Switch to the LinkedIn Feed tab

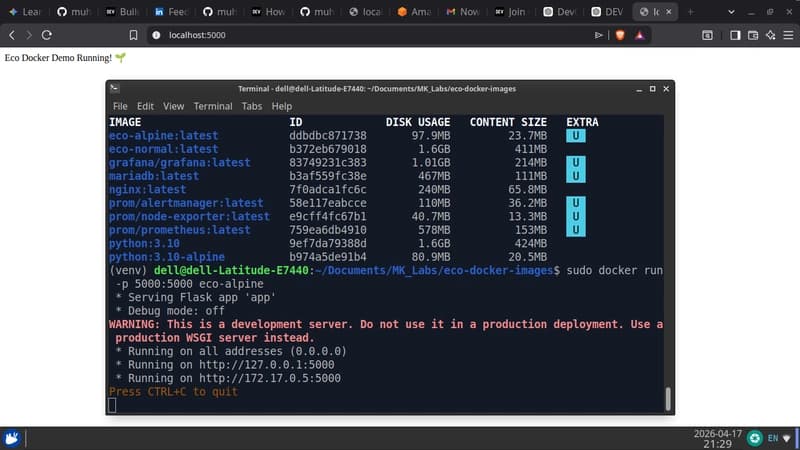171,11
